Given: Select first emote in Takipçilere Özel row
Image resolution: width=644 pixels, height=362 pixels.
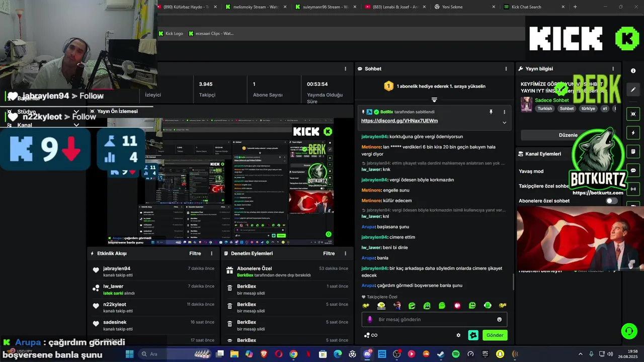Looking at the screenshot, I should coord(366,305).
